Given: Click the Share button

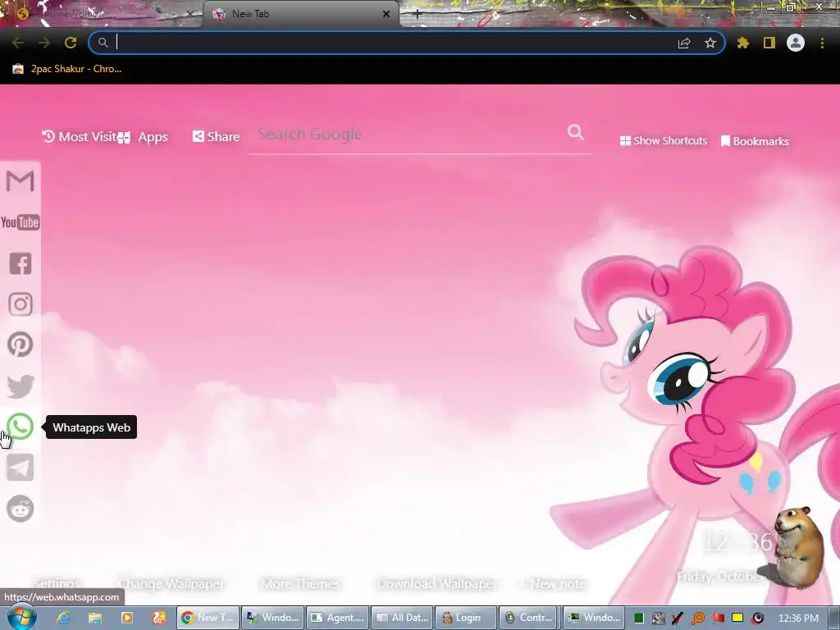Looking at the screenshot, I should (x=216, y=137).
